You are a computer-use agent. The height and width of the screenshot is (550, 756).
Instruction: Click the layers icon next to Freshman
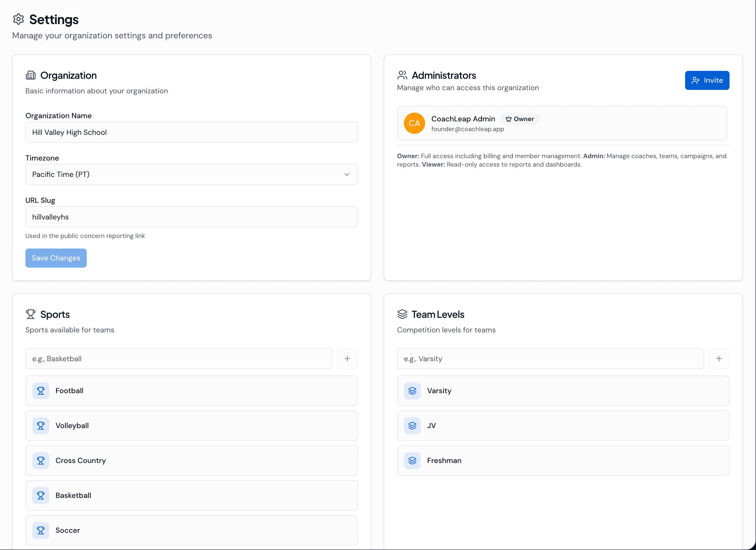click(x=412, y=460)
